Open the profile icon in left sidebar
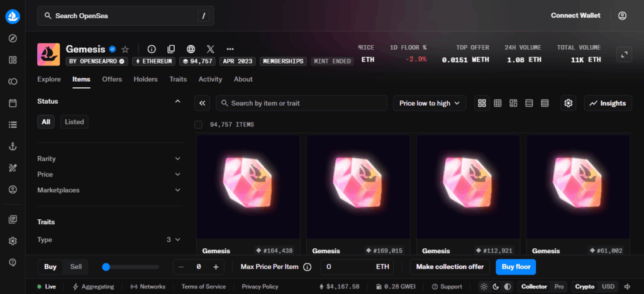The height and width of the screenshot is (294, 644). pos(13,190)
